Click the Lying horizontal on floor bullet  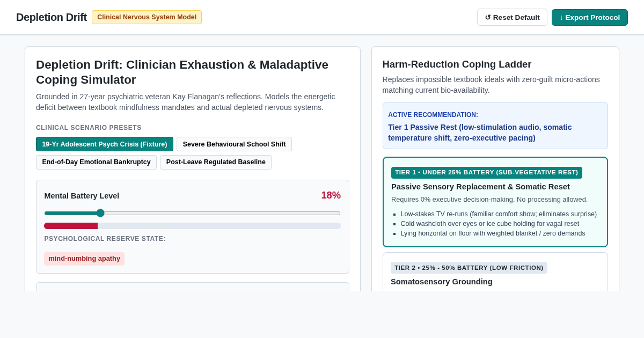point(493,233)
